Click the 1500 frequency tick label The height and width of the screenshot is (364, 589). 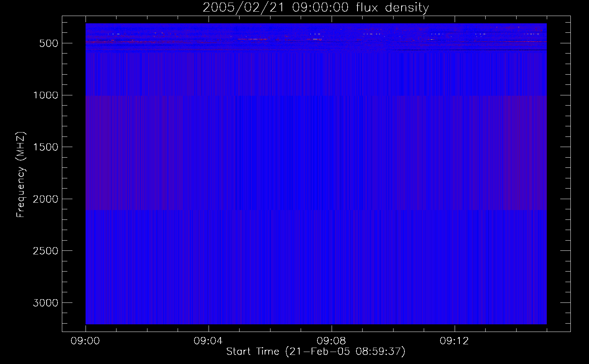pyautogui.click(x=46, y=147)
